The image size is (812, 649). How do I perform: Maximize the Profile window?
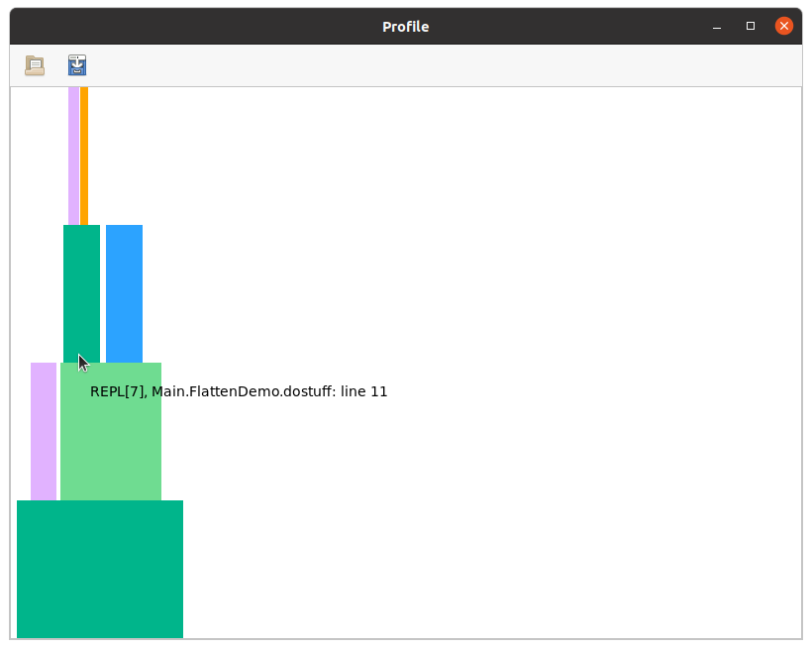coord(751,26)
